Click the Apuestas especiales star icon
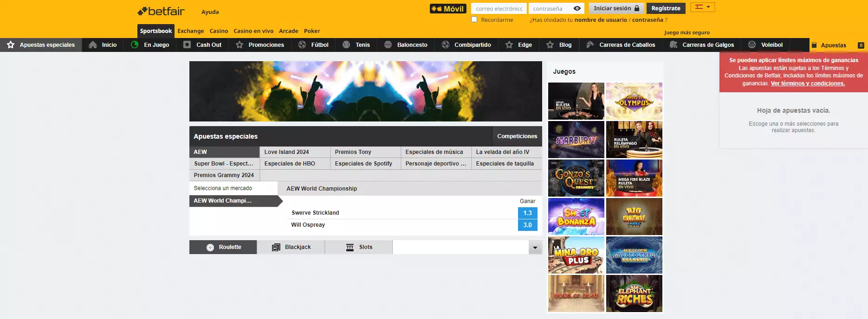 [11, 45]
